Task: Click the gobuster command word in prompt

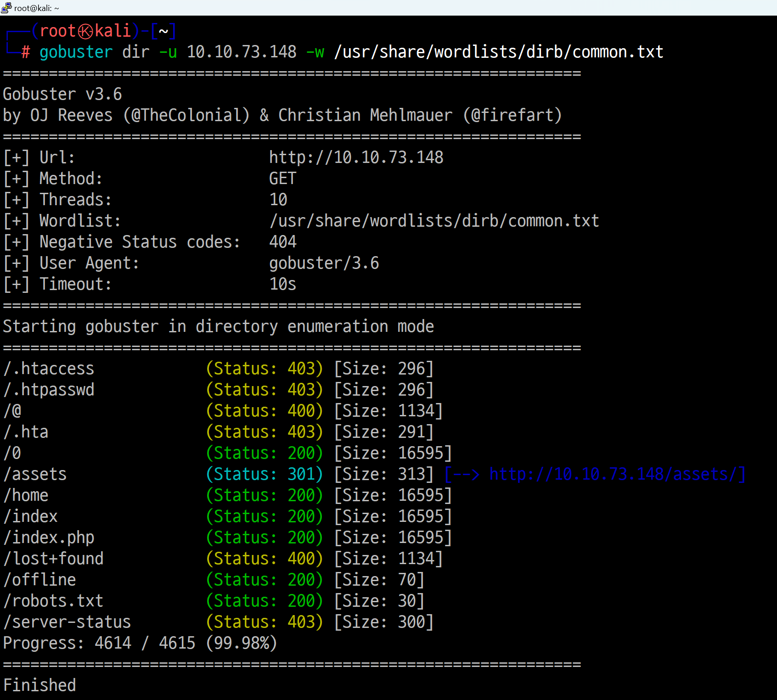Action: 76,52
